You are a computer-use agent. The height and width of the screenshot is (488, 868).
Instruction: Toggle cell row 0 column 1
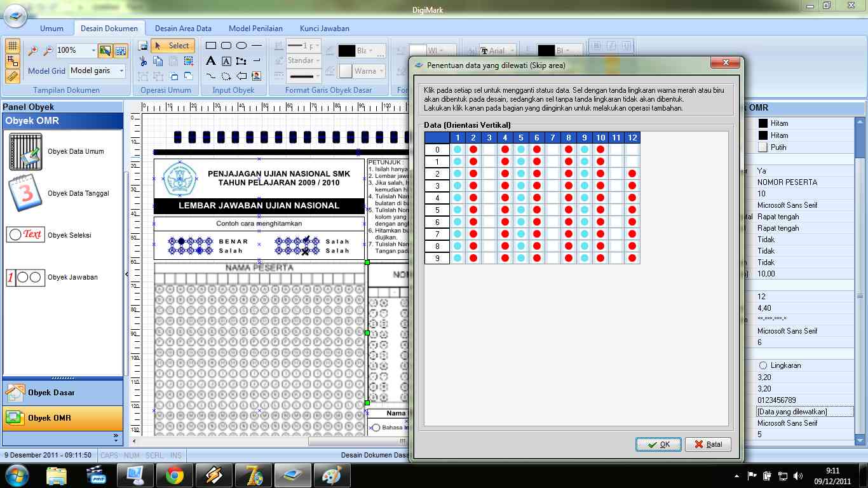[458, 150]
